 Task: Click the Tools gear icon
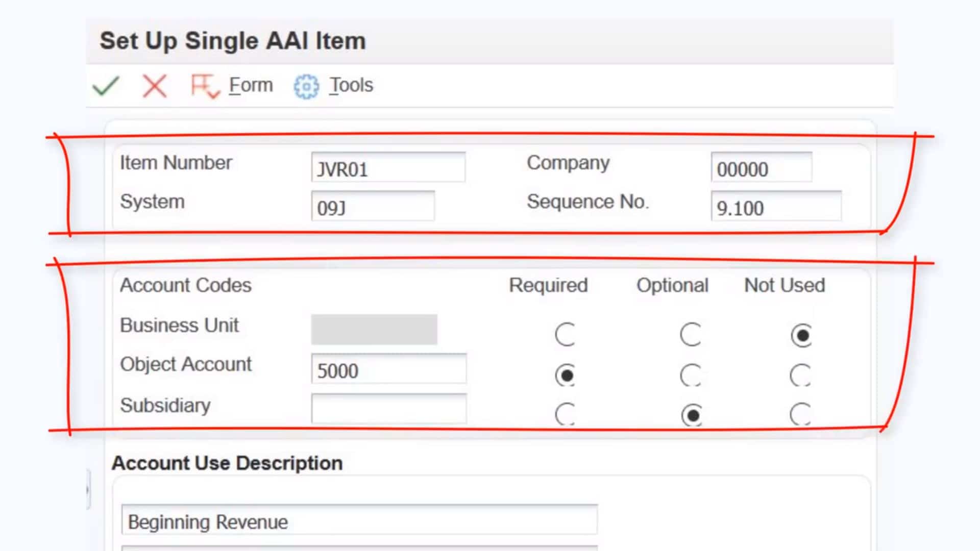[306, 87]
